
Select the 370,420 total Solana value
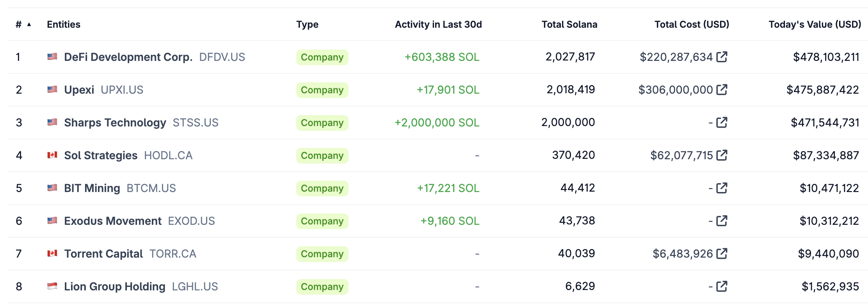click(573, 155)
